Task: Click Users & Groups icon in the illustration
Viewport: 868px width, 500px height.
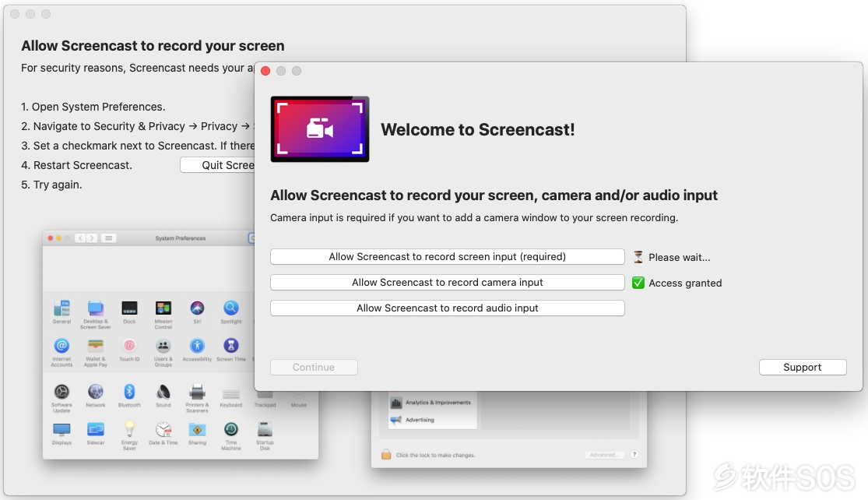Action: (163, 346)
